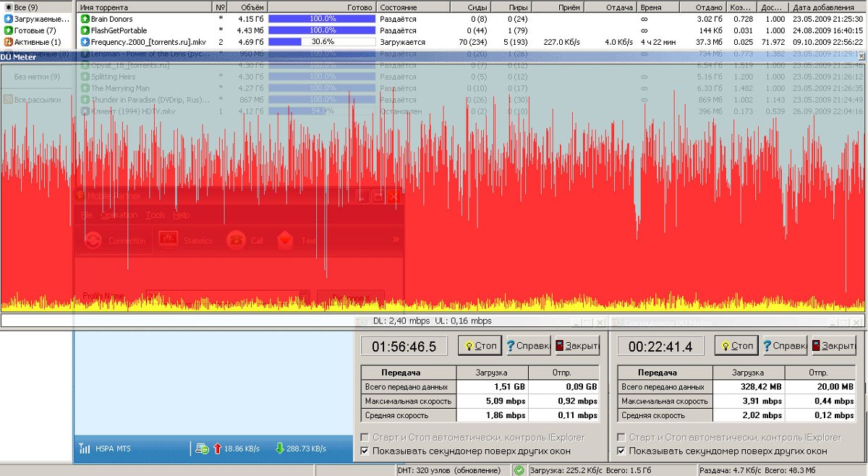Sort torrents by the Объём column header

point(252,7)
